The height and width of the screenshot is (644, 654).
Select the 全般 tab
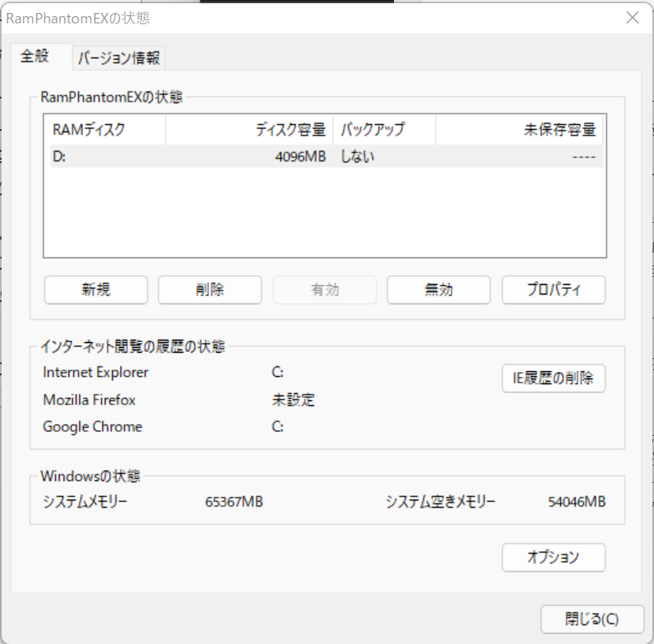coord(41,56)
